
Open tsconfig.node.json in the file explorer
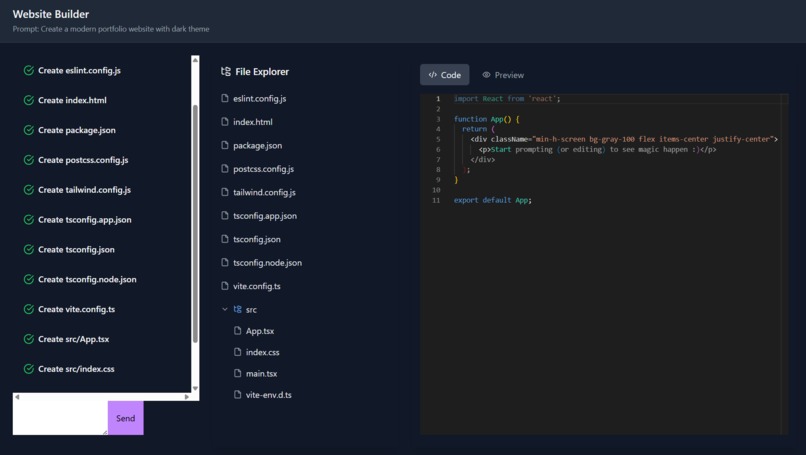tap(267, 263)
